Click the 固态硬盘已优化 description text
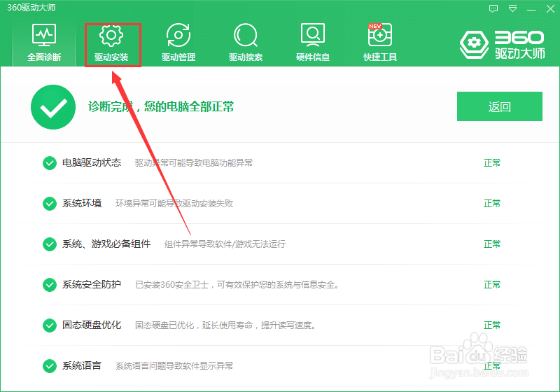 click(225, 325)
